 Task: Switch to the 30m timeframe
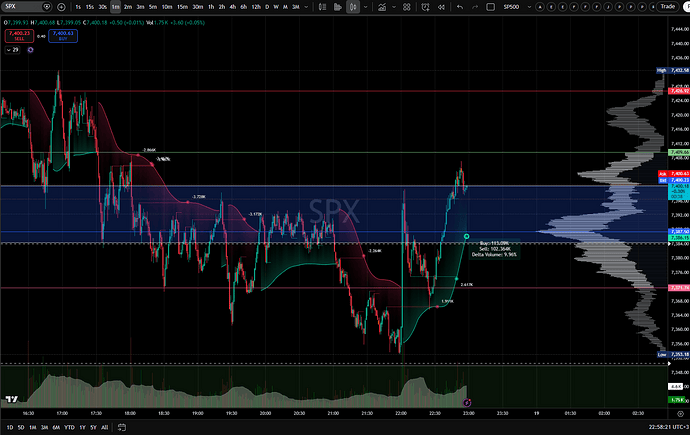pos(198,7)
